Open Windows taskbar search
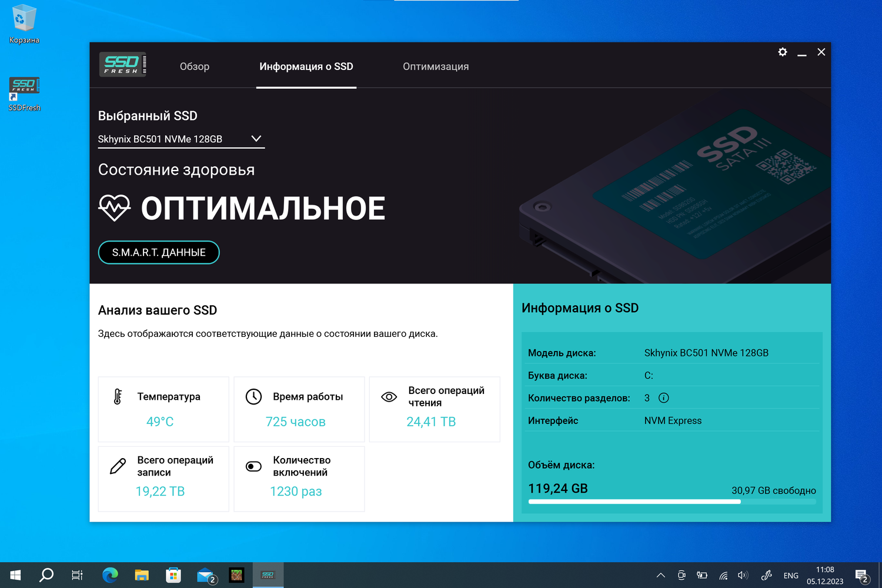882x588 pixels. tap(46, 575)
